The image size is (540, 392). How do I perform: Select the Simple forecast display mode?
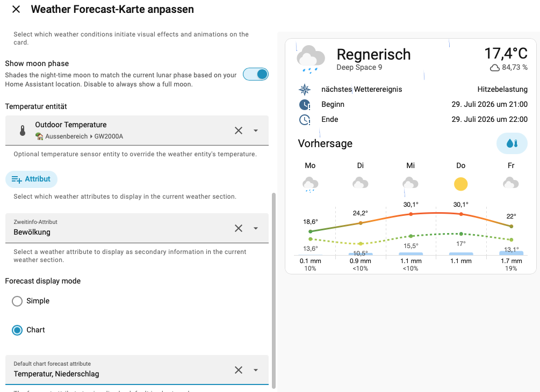click(17, 301)
